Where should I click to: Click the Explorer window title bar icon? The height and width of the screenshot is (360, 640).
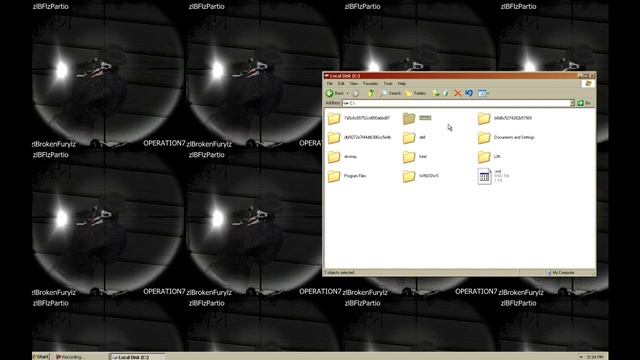click(x=327, y=76)
